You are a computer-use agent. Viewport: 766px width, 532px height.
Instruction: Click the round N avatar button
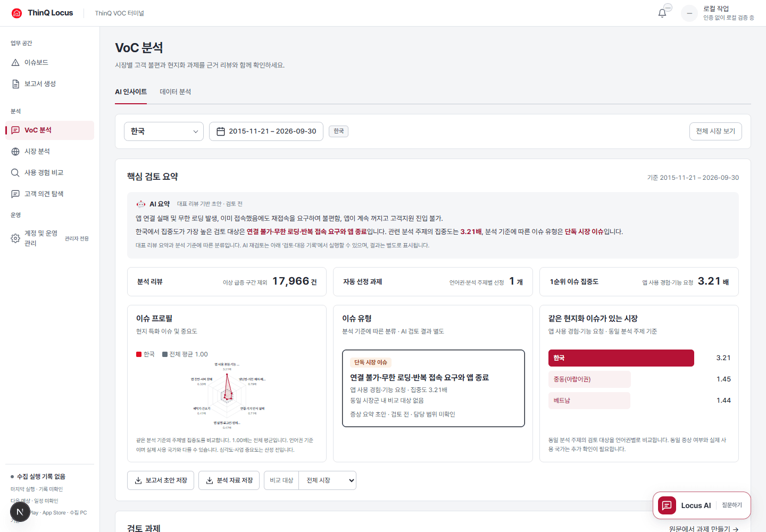[20, 512]
